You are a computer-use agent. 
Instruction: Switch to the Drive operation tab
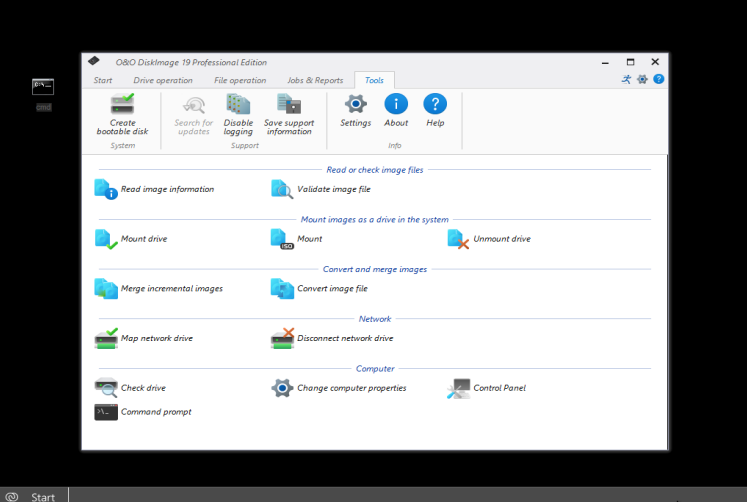(163, 80)
